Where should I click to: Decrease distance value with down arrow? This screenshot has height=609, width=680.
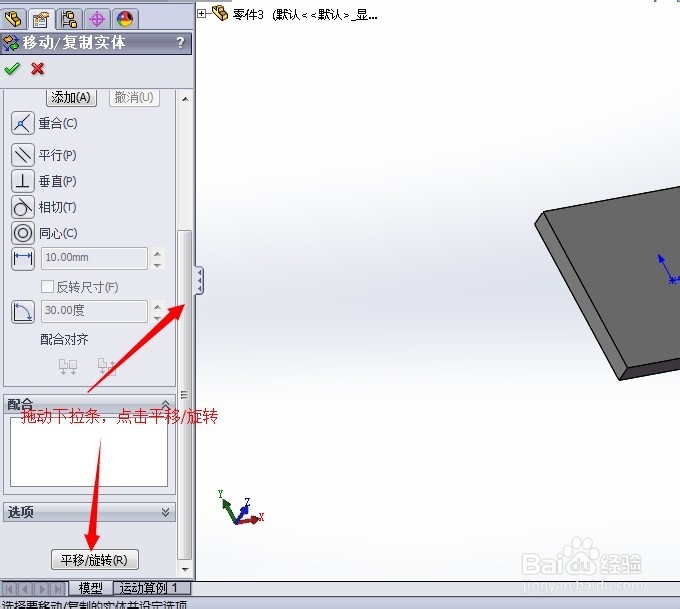coord(157,265)
